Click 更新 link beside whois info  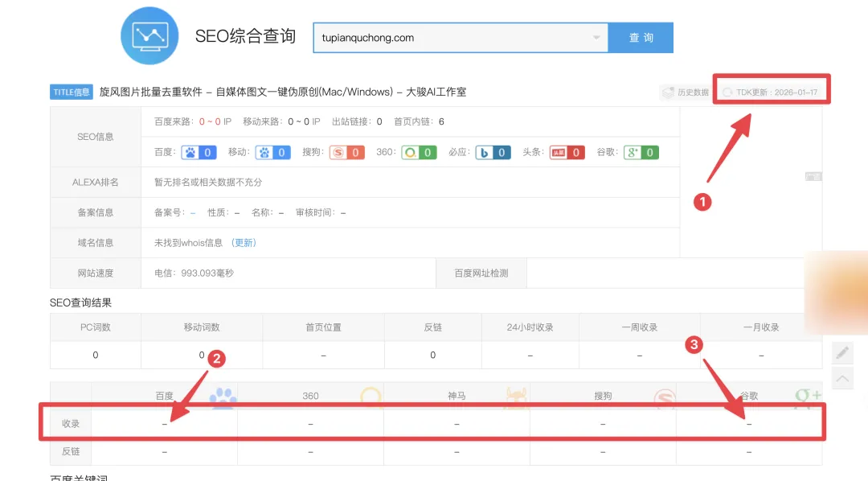(244, 243)
